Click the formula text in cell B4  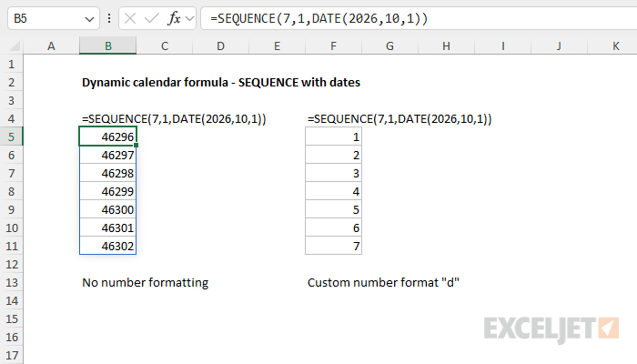(x=174, y=119)
